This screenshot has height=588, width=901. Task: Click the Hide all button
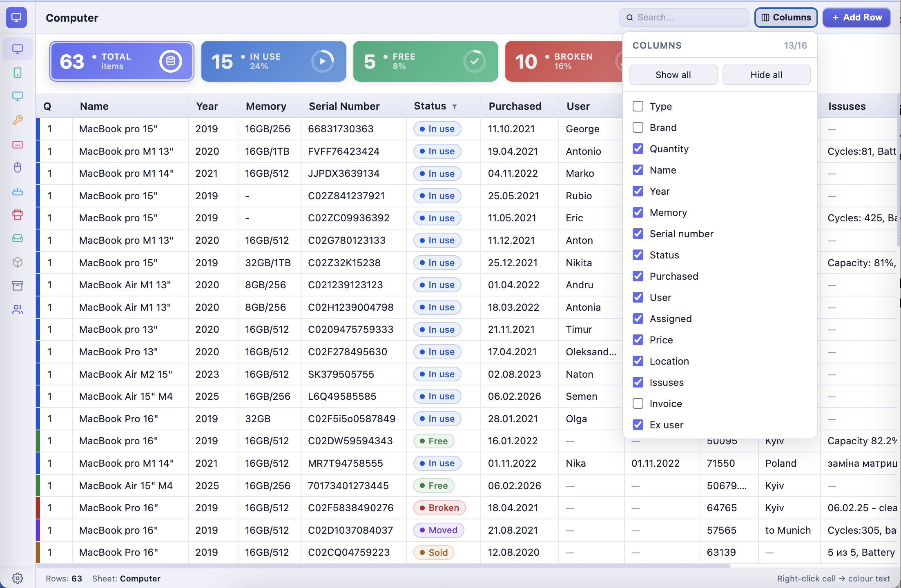(766, 75)
